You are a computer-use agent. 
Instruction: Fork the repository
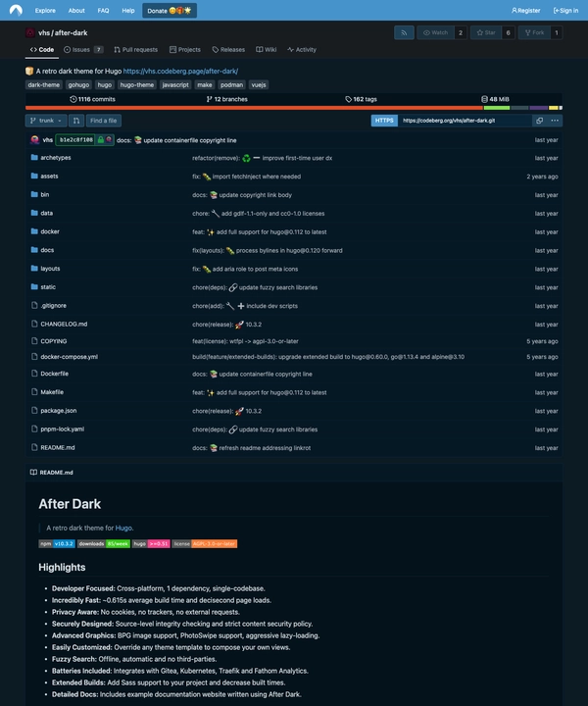(x=534, y=32)
